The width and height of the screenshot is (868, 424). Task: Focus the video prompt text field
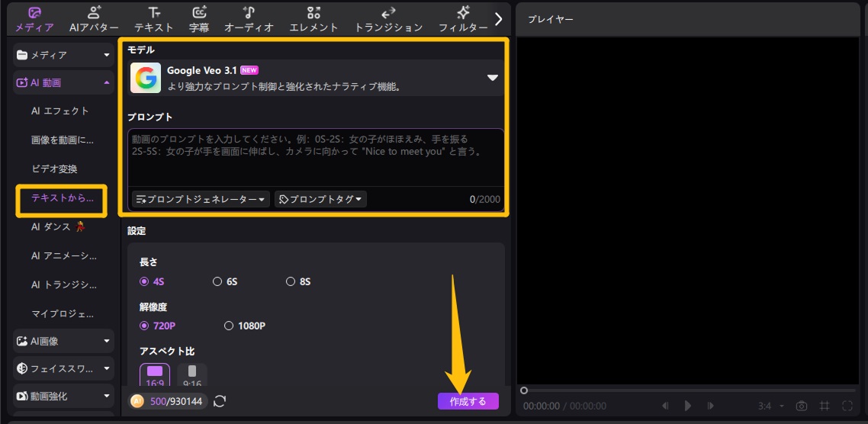(316, 158)
